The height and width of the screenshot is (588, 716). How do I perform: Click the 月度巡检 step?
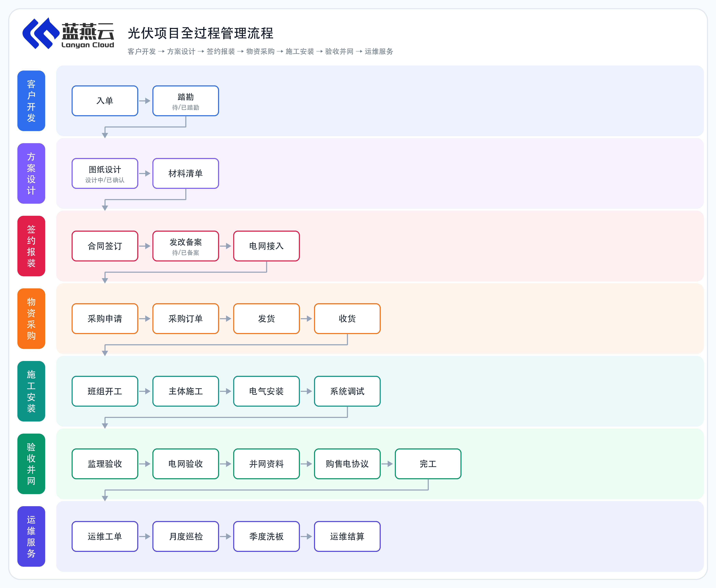point(186,536)
